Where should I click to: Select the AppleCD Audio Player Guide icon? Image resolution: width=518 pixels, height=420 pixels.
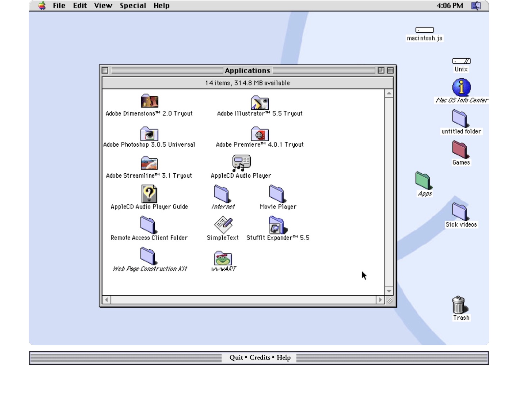pyautogui.click(x=149, y=193)
